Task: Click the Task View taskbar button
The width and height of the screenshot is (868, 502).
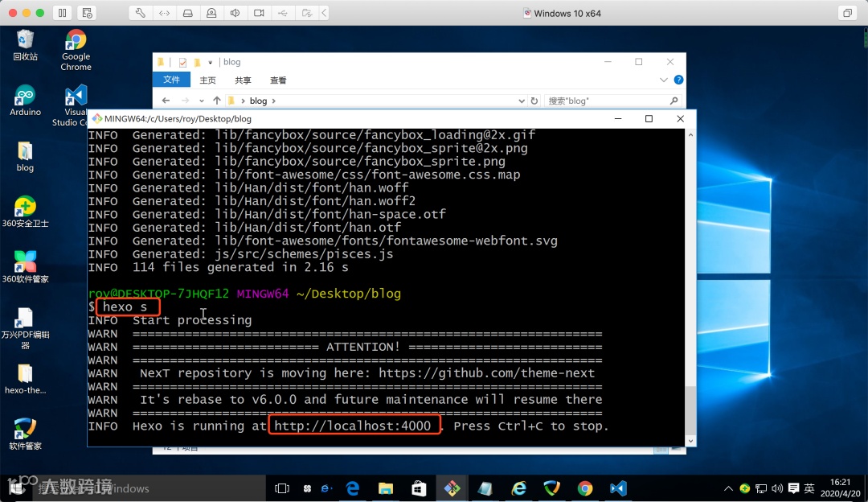Action: tap(282, 488)
